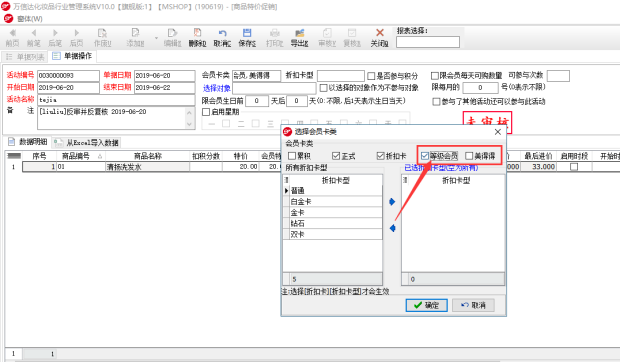Click blue right arrow to add card type
Image resolution: width=621 pixels, height=363 pixels.
click(392, 202)
